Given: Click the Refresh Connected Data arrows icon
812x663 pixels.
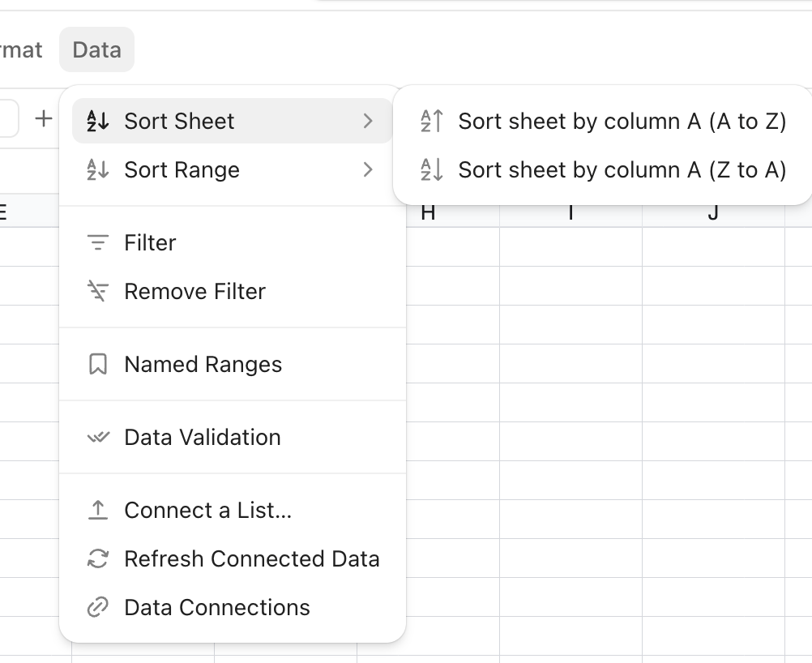Looking at the screenshot, I should (98, 559).
